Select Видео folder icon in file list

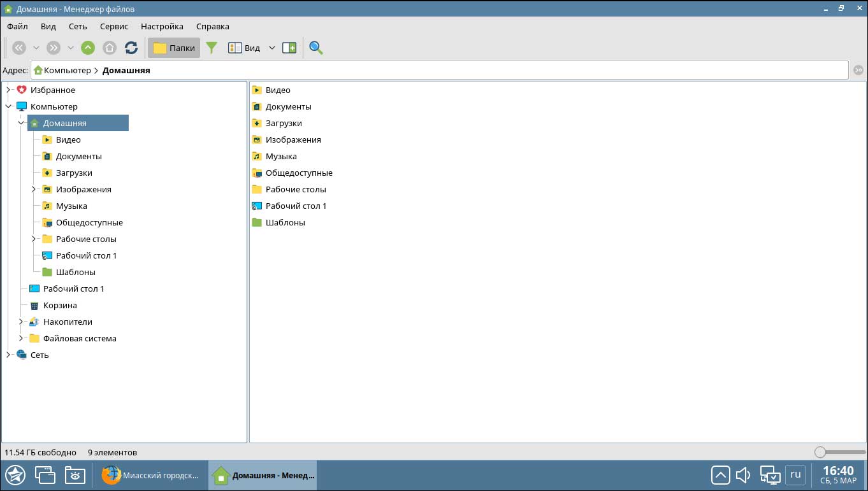pyautogui.click(x=257, y=90)
